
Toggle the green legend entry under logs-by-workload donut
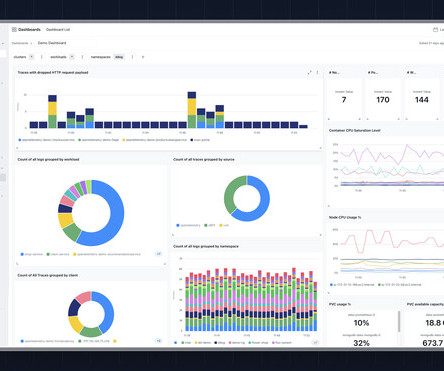[x=58, y=254]
